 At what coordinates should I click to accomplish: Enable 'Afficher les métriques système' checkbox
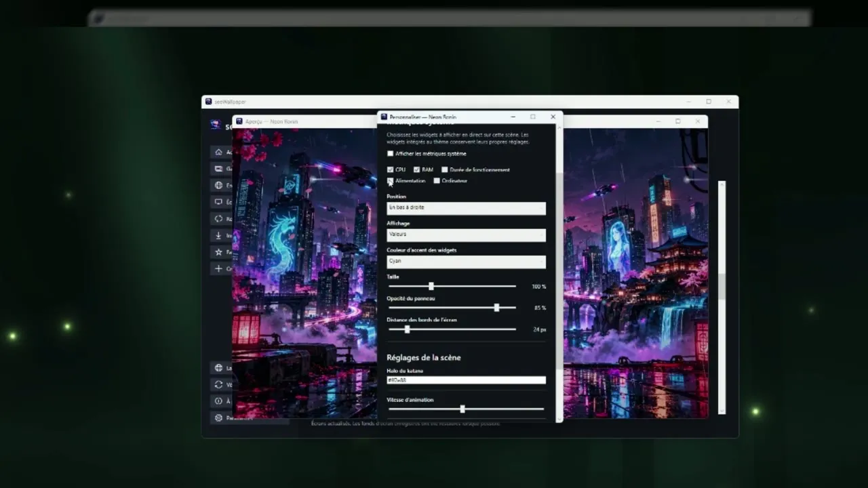coord(390,154)
